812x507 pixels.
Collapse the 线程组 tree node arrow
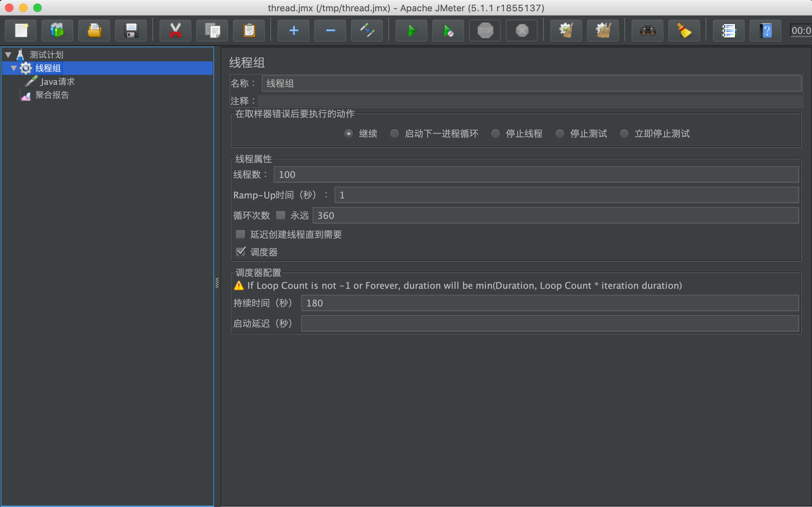tap(14, 68)
